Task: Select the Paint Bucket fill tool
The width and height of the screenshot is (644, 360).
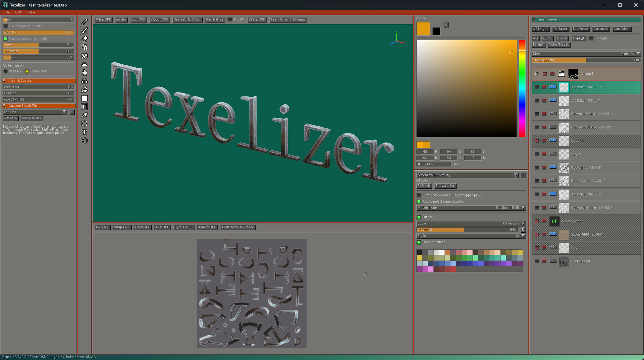Action: click(x=85, y=90)
